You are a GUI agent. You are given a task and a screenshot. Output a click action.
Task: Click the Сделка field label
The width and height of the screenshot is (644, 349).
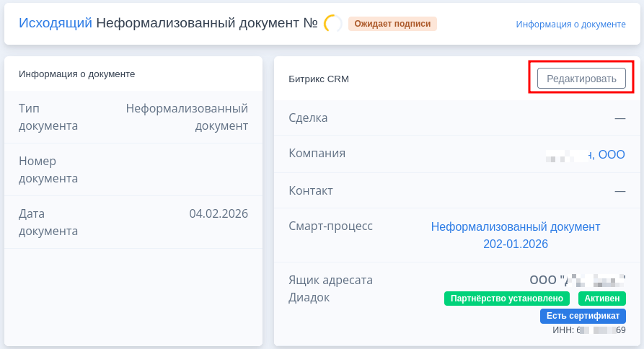coord(308,118)
